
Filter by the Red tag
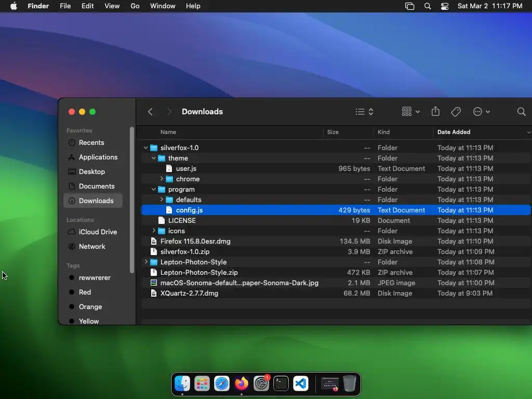click(92, 292)
